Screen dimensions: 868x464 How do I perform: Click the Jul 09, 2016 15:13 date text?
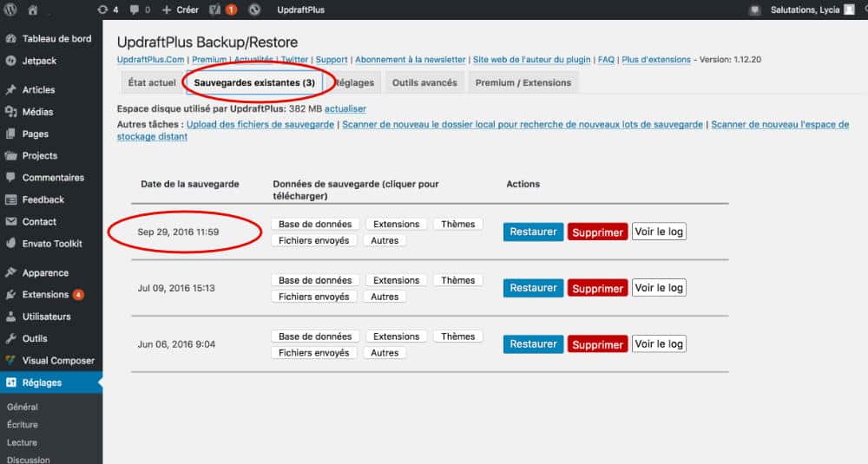coord(176,288)
